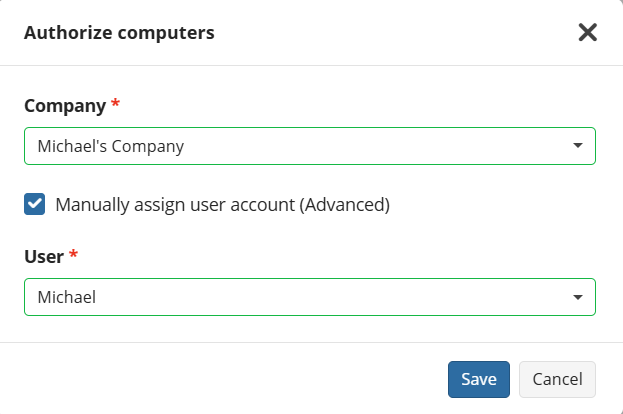The width and height of the screenshot is (623, 414).
Task: Click the selected value Michael's Company
Action: [110, 146]
